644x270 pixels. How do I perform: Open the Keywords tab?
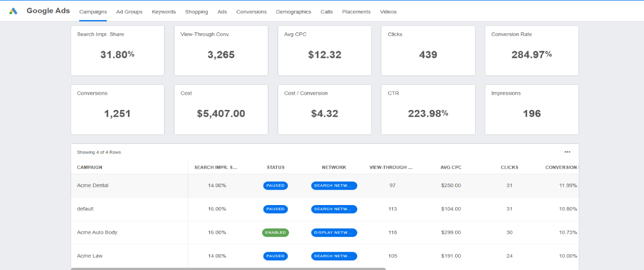pos(163,12)
